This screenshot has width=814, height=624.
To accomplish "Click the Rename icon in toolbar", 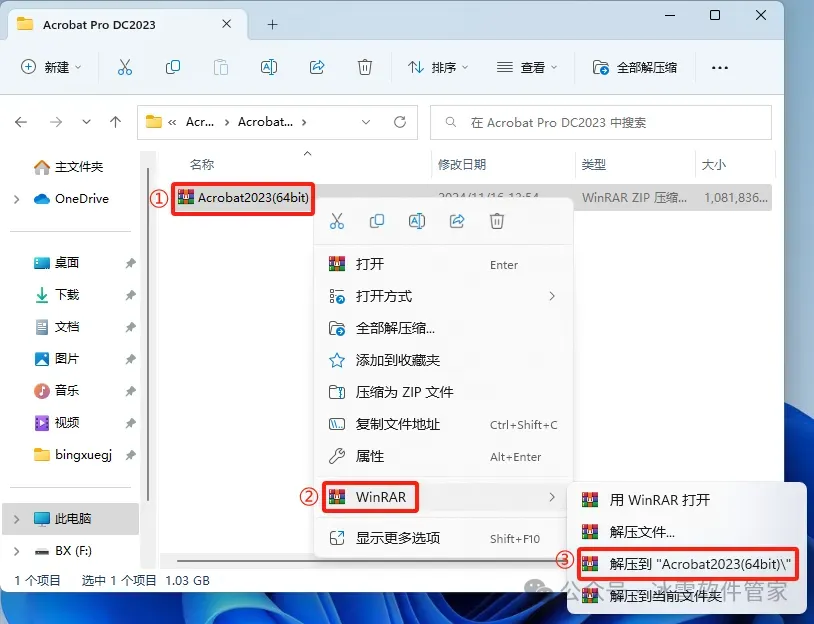I will 268,67.
